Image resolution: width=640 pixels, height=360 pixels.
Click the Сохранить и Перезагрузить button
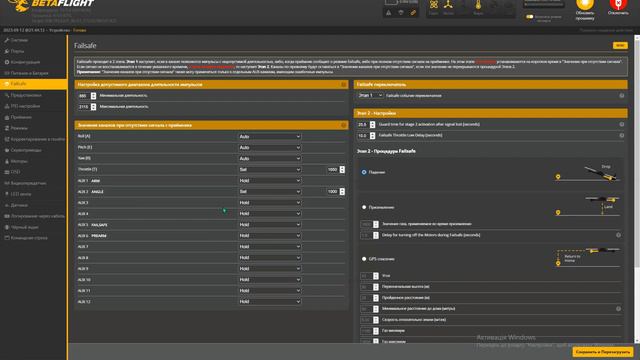602,351
